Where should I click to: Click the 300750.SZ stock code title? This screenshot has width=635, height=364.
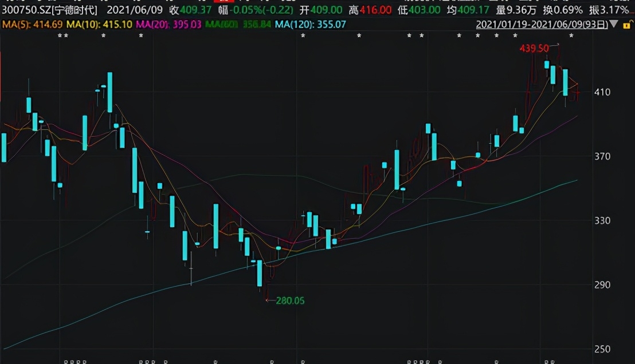[x=49, y=10]
